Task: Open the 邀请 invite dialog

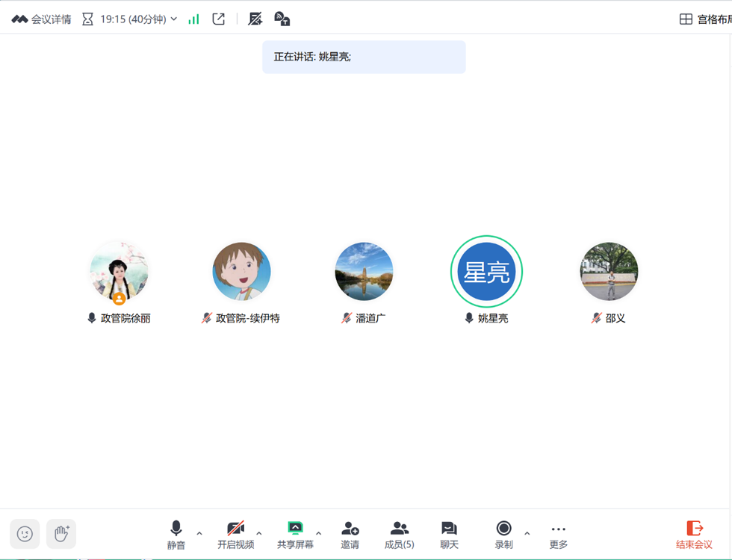Action: coord(350,535)
